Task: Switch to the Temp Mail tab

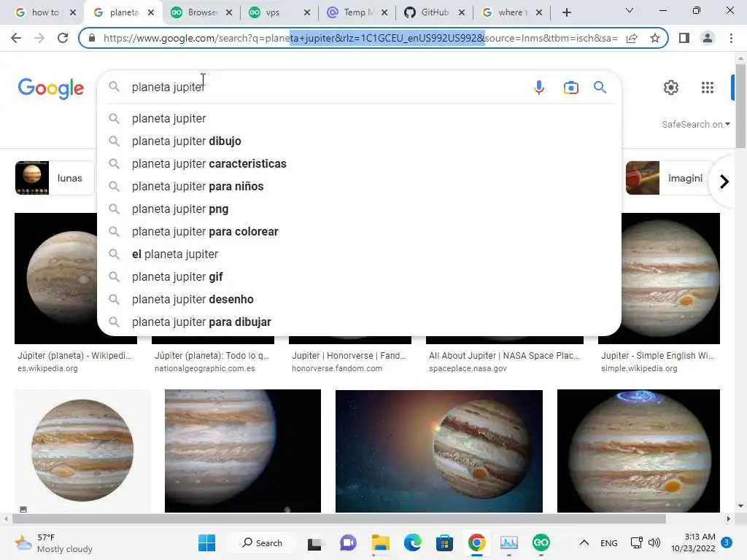Action: tap(357, 12)
